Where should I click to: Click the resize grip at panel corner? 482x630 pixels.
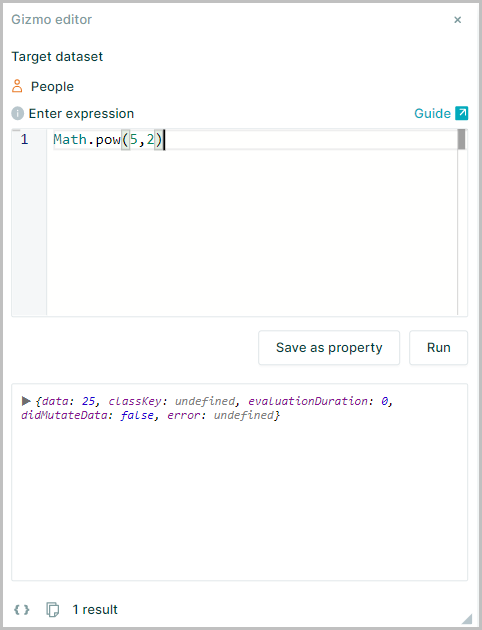coord(467,619)
